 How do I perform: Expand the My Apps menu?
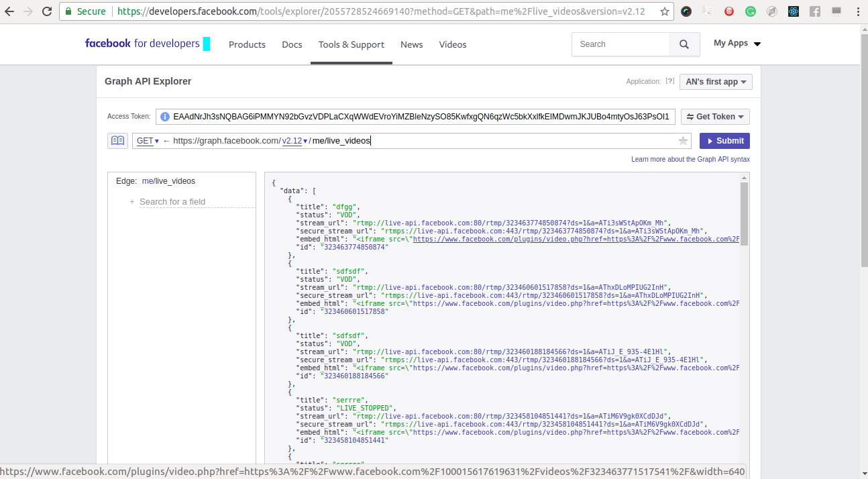[x=737, y=44]
